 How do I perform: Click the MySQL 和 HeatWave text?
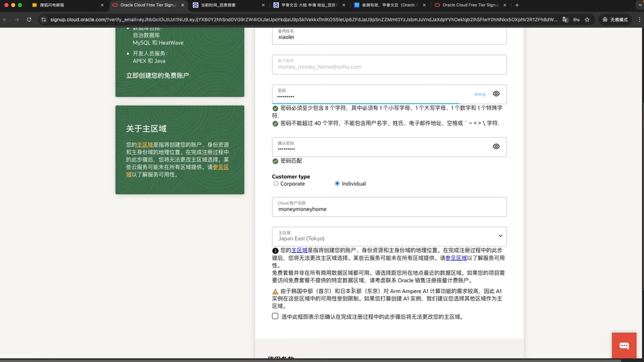pos(158,43)
